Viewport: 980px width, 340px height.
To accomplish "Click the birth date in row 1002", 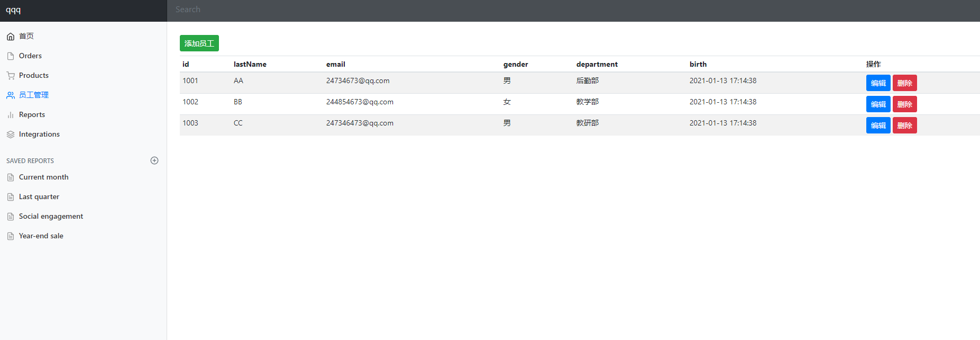I will 723,102.
